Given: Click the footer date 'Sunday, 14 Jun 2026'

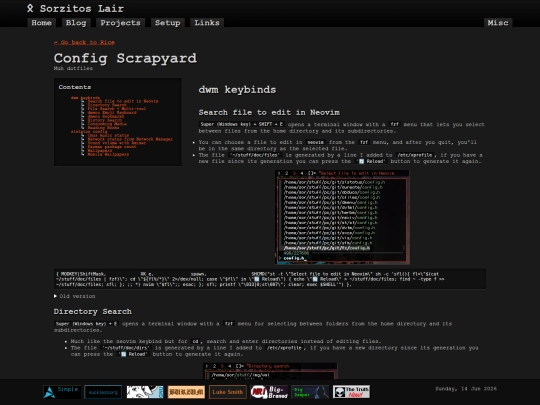Looking at the screenshot, I should coord(466,389).
